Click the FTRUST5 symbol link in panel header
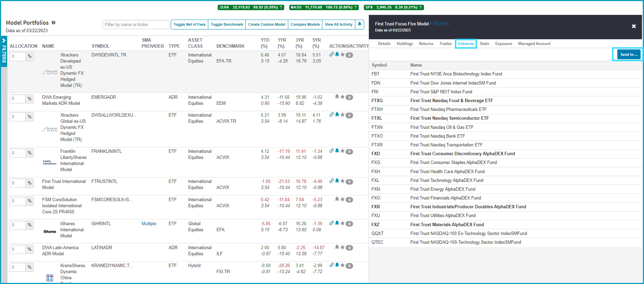 pyautogui.click(x=439, y=24)
